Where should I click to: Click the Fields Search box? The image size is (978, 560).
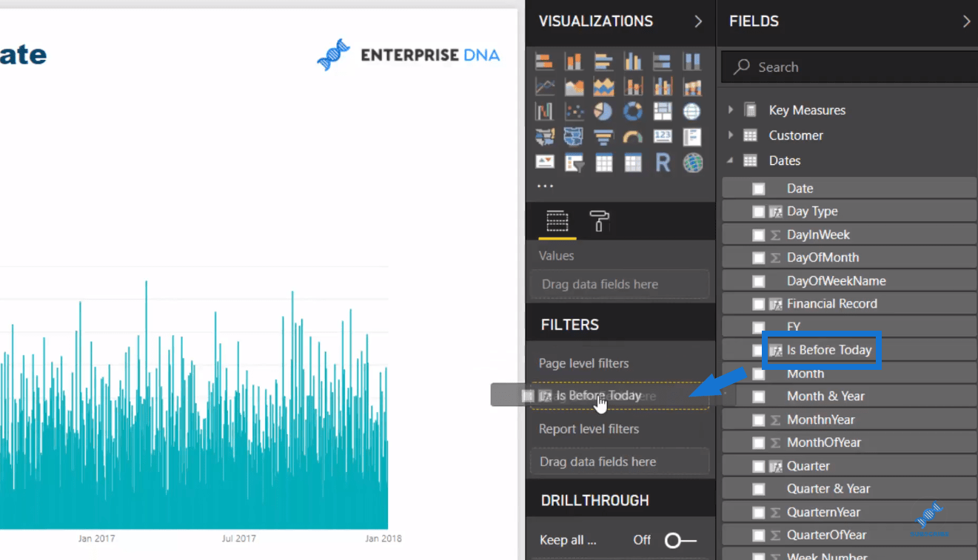(849, 67)
